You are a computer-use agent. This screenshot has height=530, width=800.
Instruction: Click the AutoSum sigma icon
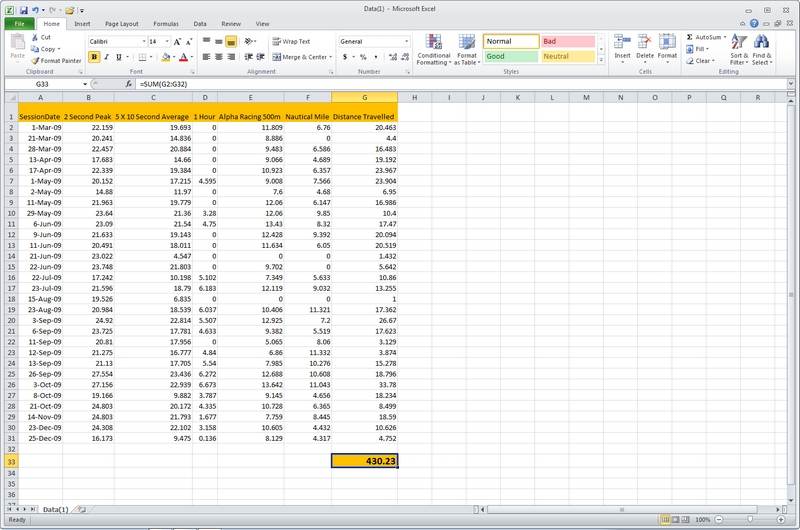click(690, 37)
